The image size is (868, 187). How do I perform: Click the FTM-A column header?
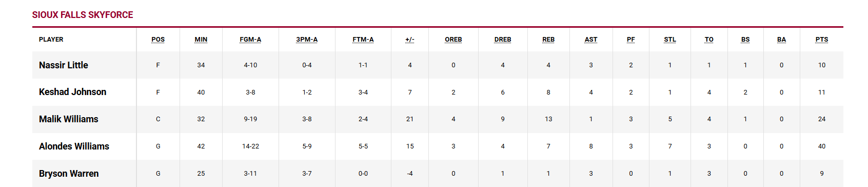363,40
